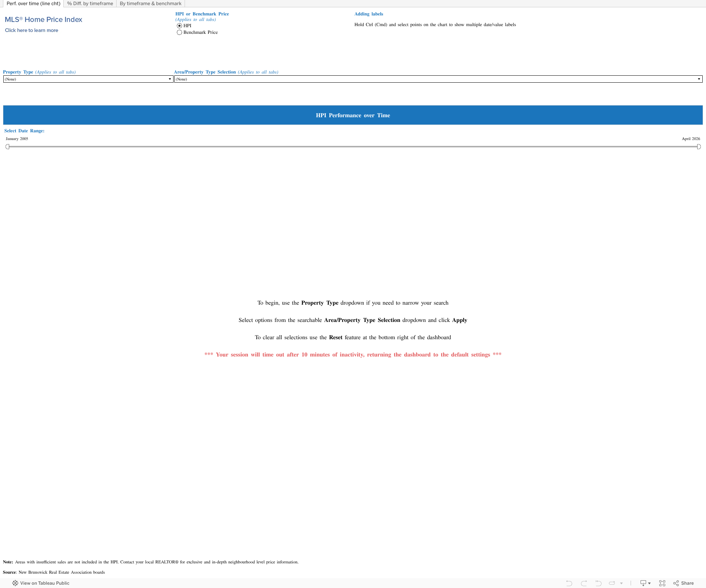Click the revert (replay) icon in toolbar
Image resolution: width=706 pixels, height=588 pixels.
[598, 583]
